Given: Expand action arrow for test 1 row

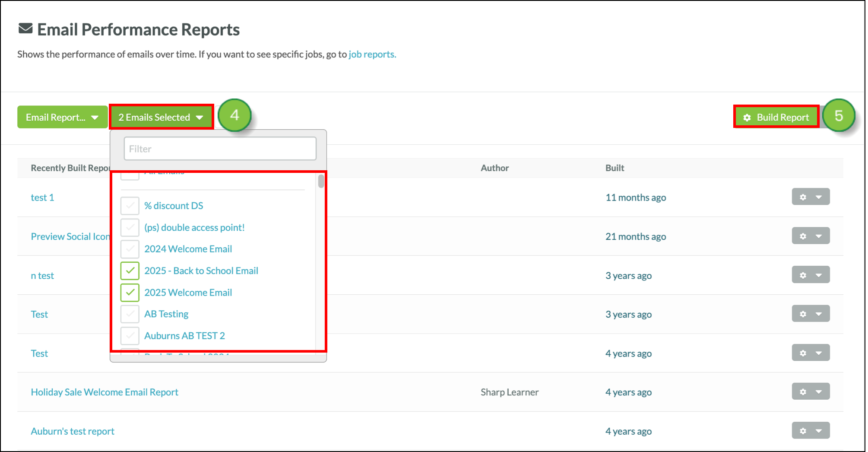Looking at the screenshot, I should [819, 197].
